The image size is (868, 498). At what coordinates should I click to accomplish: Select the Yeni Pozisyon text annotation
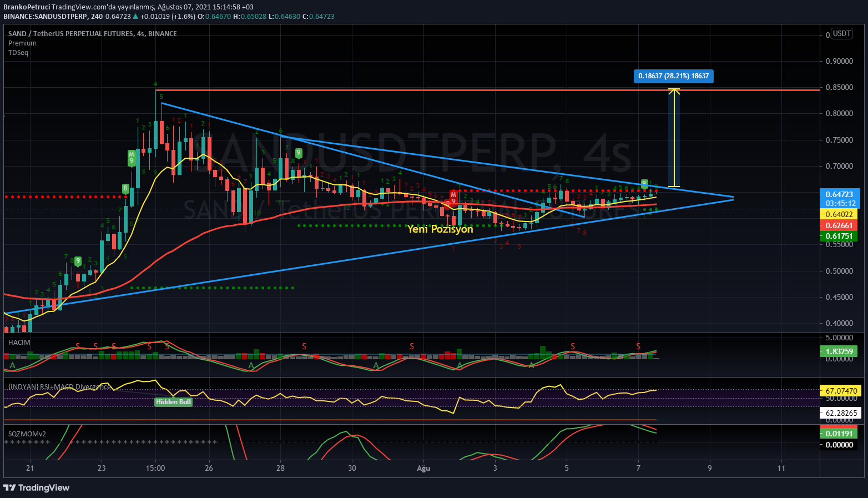pos(440,229)
